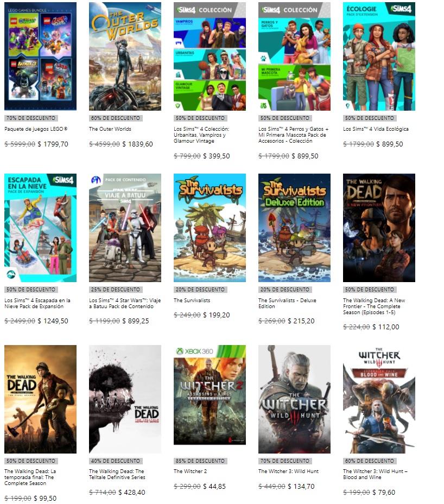
Task: Select the Star Wars Viaje a Batuu cover
Action: 125,227
